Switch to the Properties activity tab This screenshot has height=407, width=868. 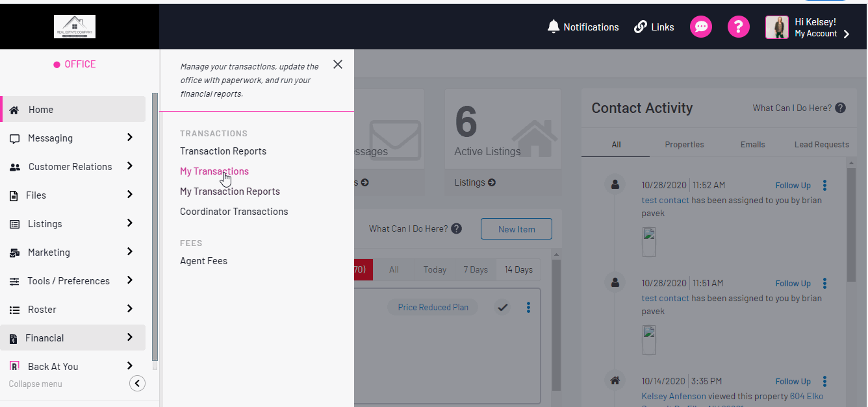(684, 145)
